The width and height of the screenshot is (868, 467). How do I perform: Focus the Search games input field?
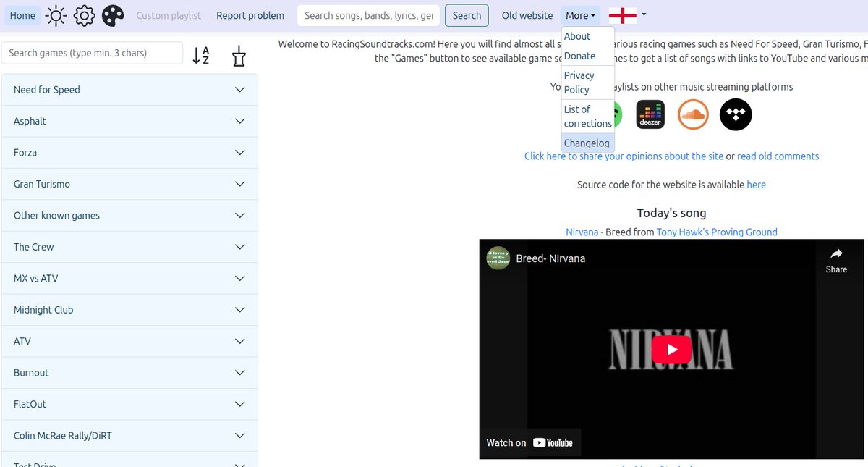(x=93, y=53)
